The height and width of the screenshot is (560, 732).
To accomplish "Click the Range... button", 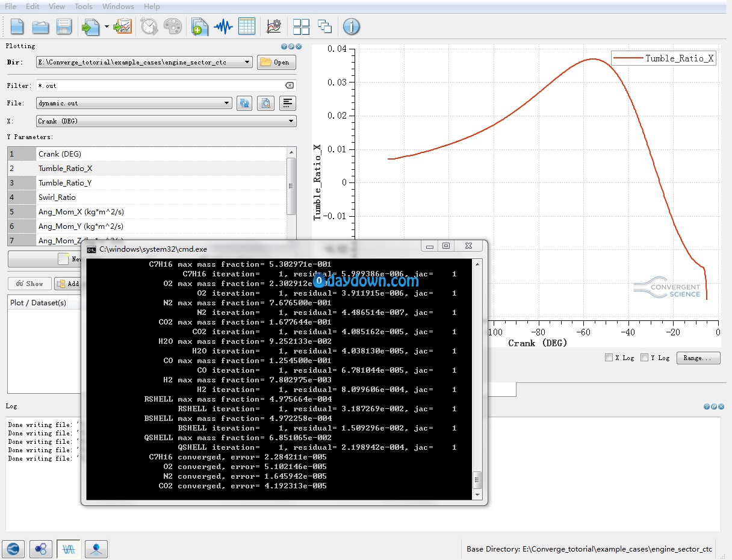I will pyautogui.click(x=698, y=358).
